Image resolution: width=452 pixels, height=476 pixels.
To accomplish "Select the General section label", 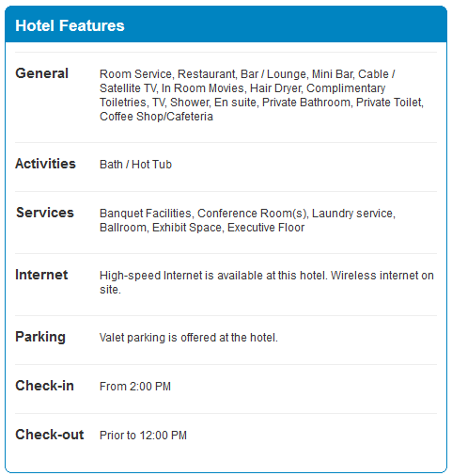I will [41, 73].
